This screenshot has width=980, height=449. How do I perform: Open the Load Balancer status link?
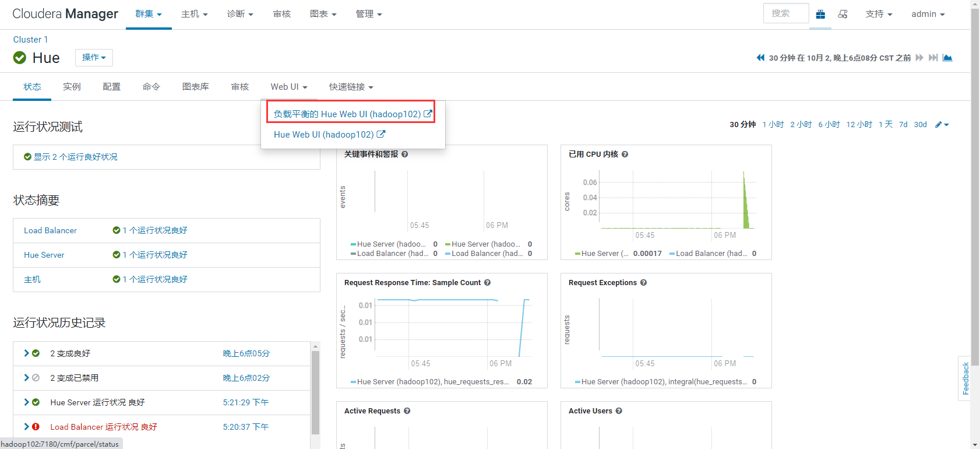[x=50, y=231]
